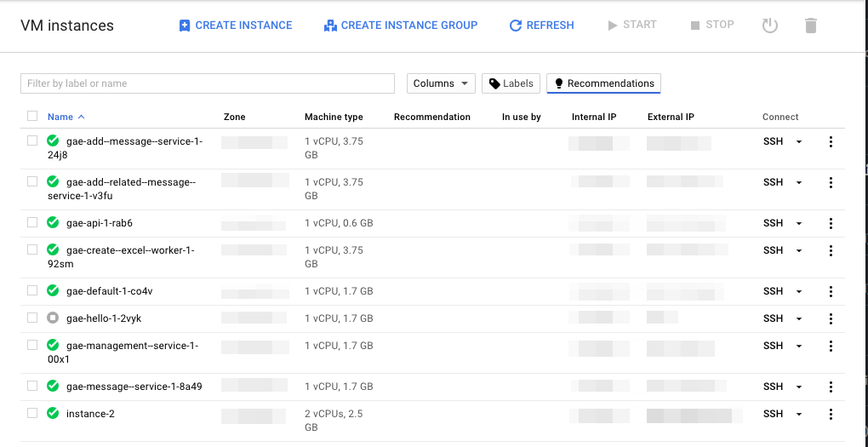
Task: Click green running status icon for gae-default-1-co4v
Action: [x=53, y=291]
